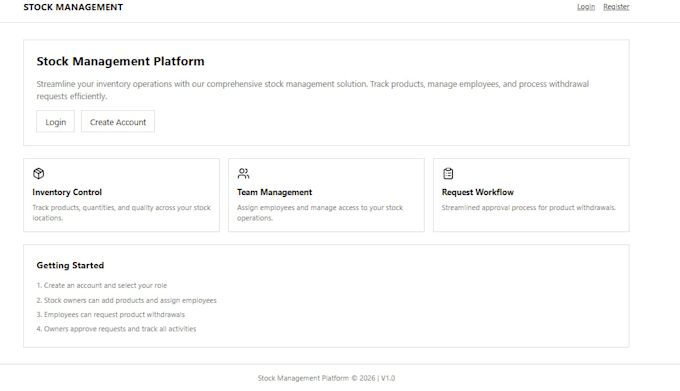This screenshot has height=391, width=680.
Task: Click 'Assign employees and manage access' description
Action: point(320,212)
